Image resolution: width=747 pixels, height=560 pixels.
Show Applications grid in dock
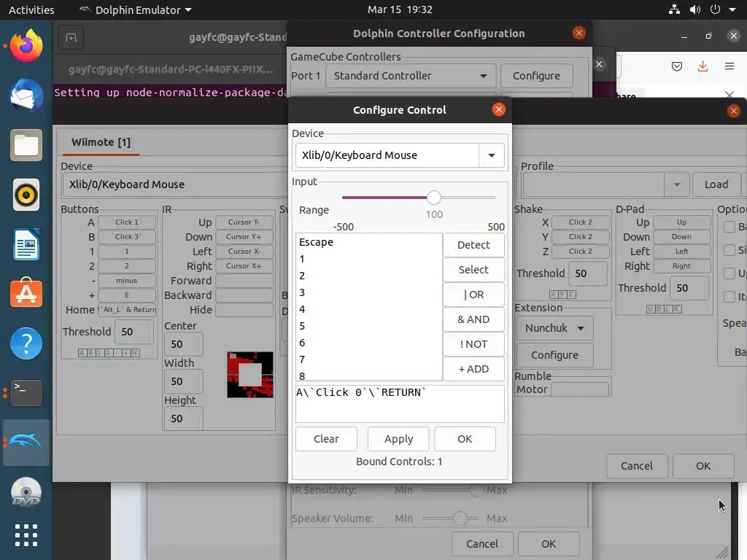pyautogui.click(x=26, y=535)
